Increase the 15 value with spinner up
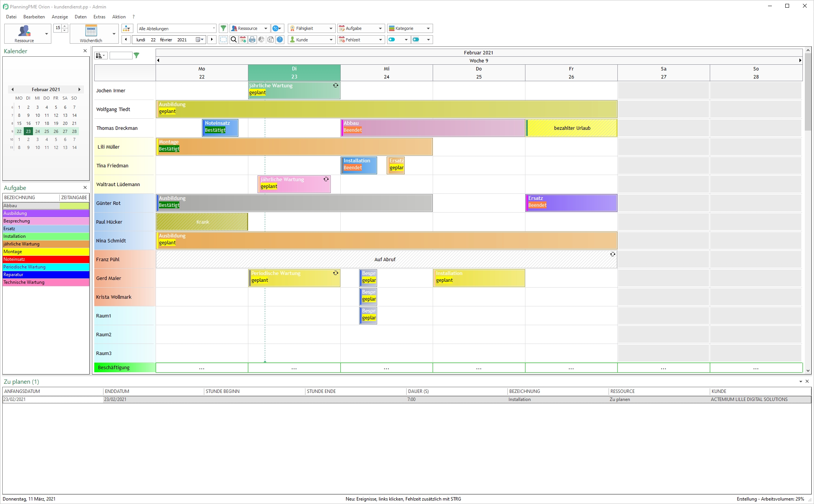This screenshot has width=814, height=504. point(65,26)
